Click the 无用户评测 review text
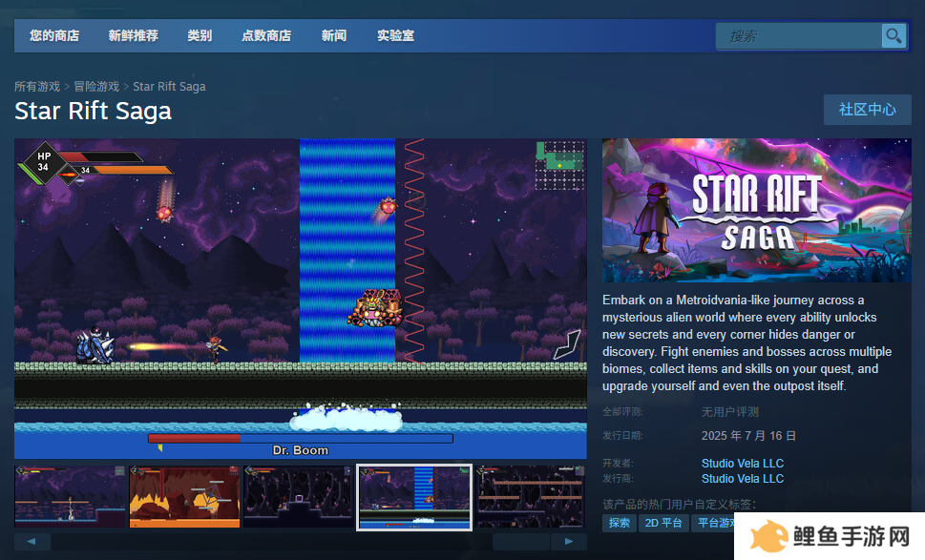 coord(729,412)
